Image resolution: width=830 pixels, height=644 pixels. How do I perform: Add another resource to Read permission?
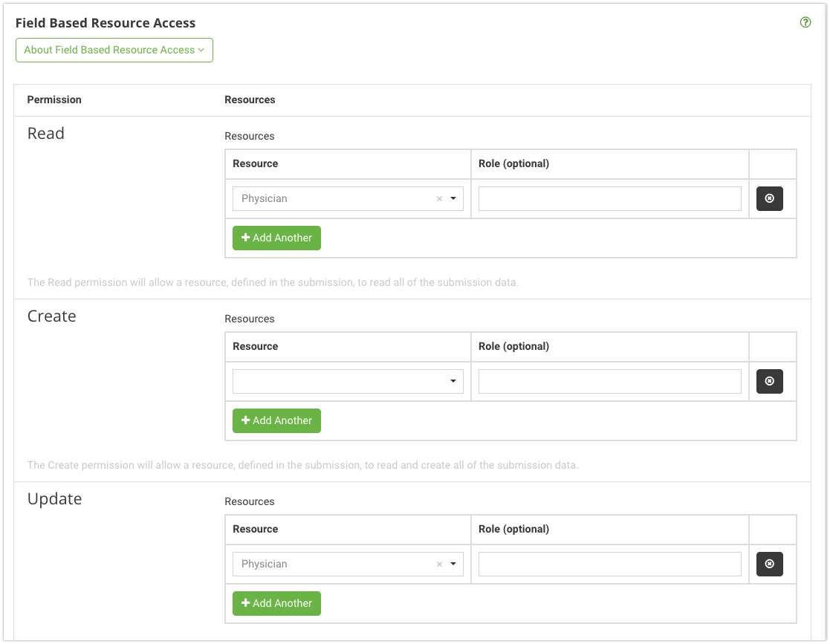tap(276, 238)
